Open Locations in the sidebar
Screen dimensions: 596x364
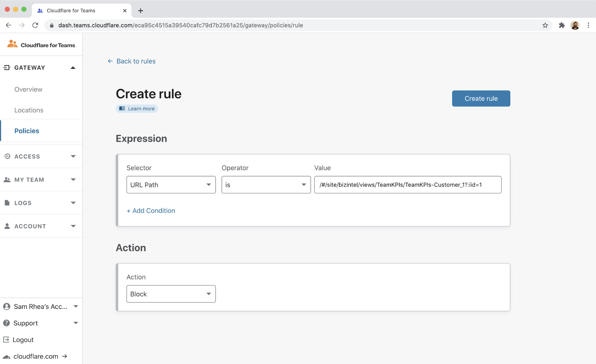29,110
